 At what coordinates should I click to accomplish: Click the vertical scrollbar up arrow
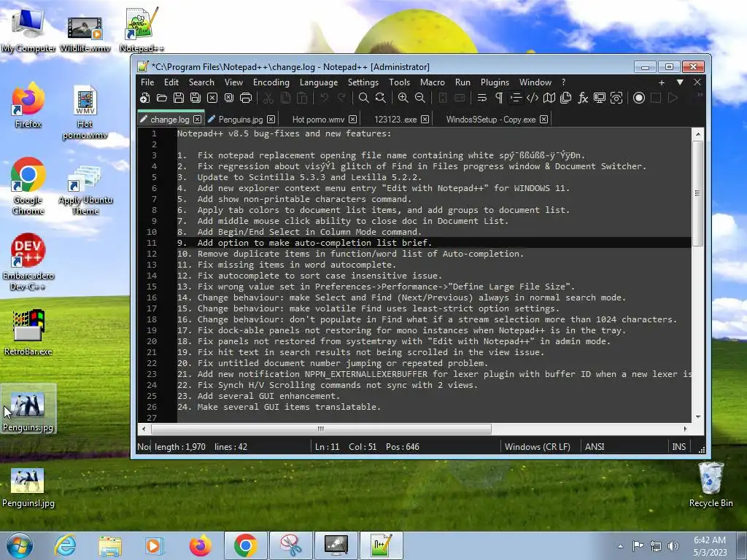tap(698, 134)
